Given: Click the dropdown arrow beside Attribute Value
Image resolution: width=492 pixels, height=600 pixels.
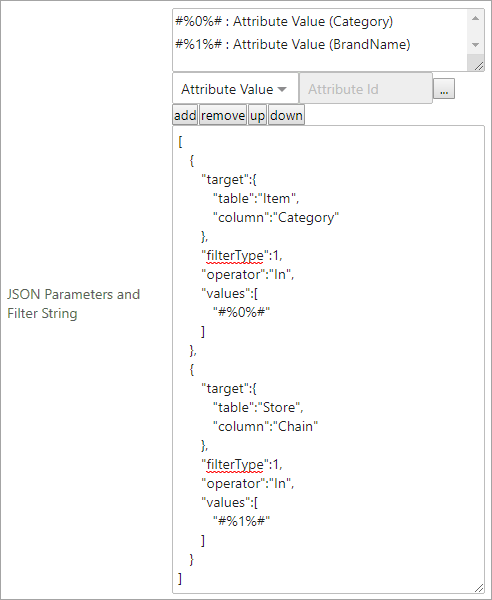Looking at the screenshot, I should pyautogui.click(x=282, y=90).
